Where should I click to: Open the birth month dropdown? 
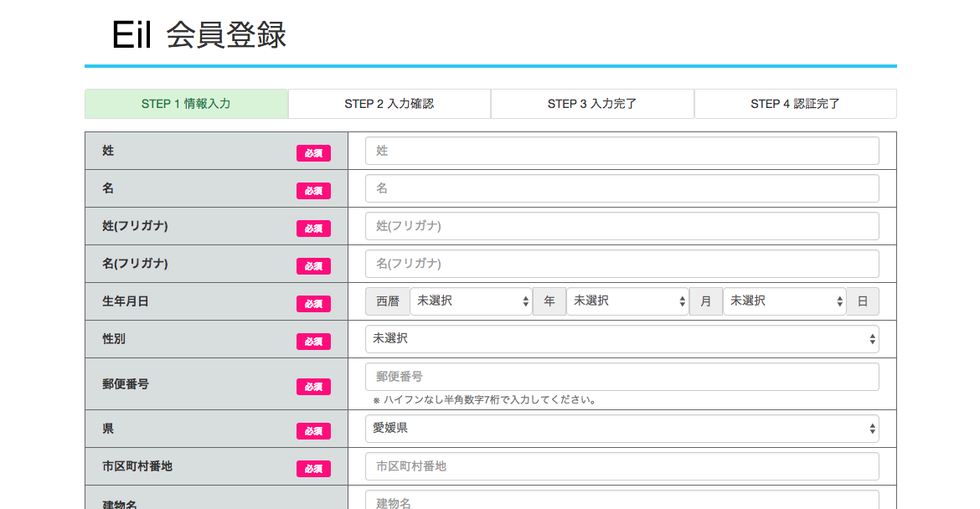[x=627, y=301]
